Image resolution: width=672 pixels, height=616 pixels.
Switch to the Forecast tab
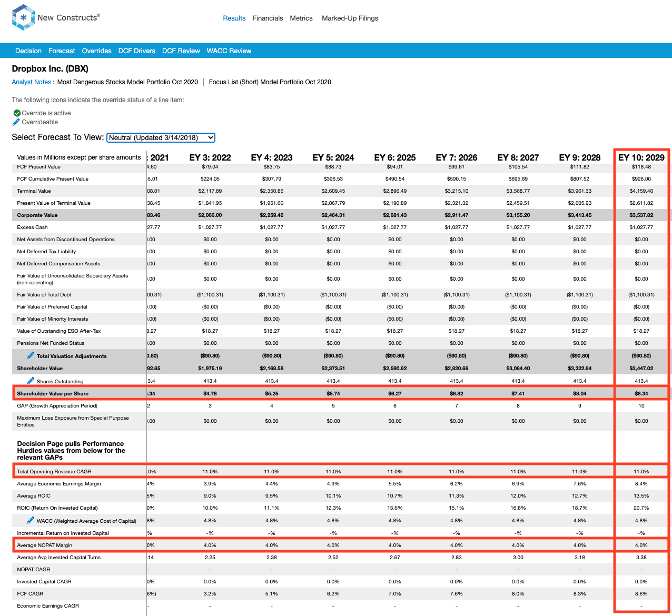coord(62,51)
